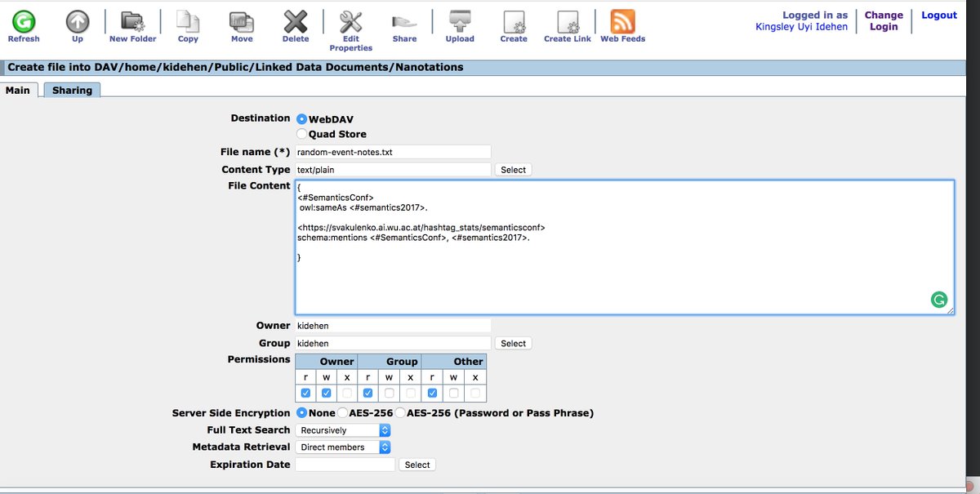The width and height of the screenshot is (980, 494).
Task: Click the Move toolbar icon
Action: point(242,20)
